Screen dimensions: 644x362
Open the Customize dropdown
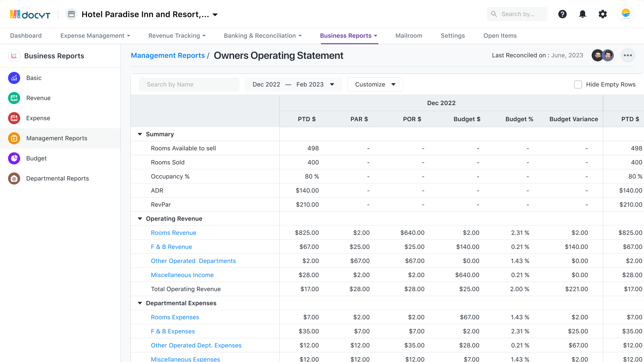point(375,84)
